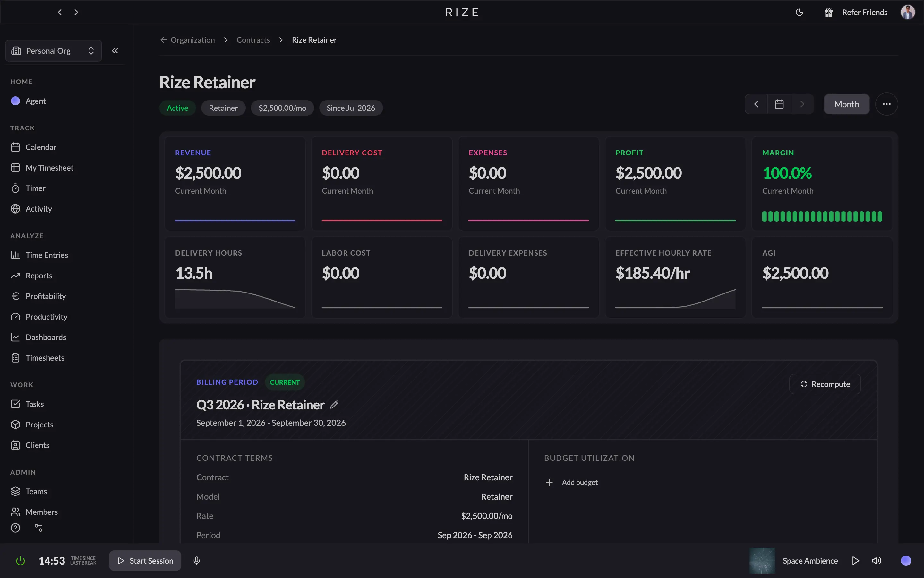
Task: Click the Clients contact icon
Action: click(15, 445)
